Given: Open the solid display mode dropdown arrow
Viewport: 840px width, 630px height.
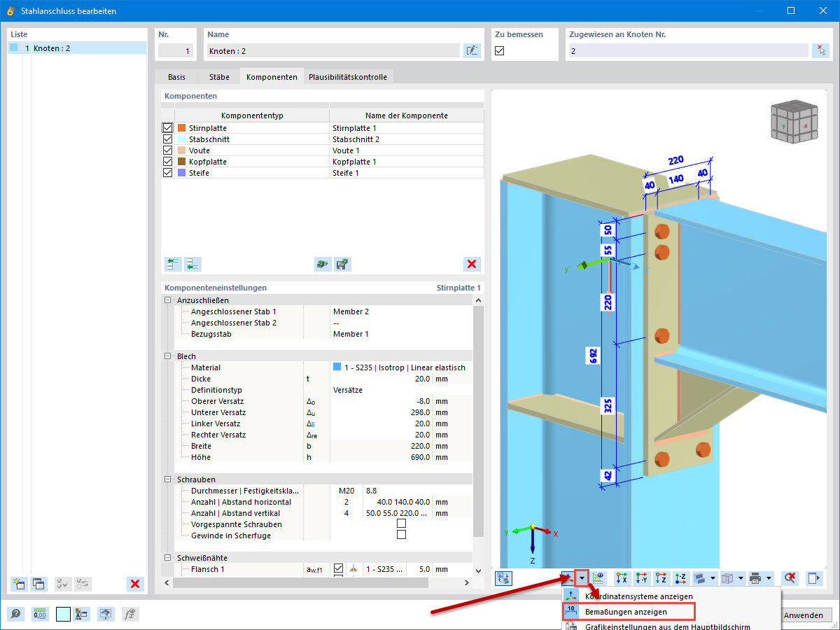Looking at the screenshot, I should (x=713, y=578).
